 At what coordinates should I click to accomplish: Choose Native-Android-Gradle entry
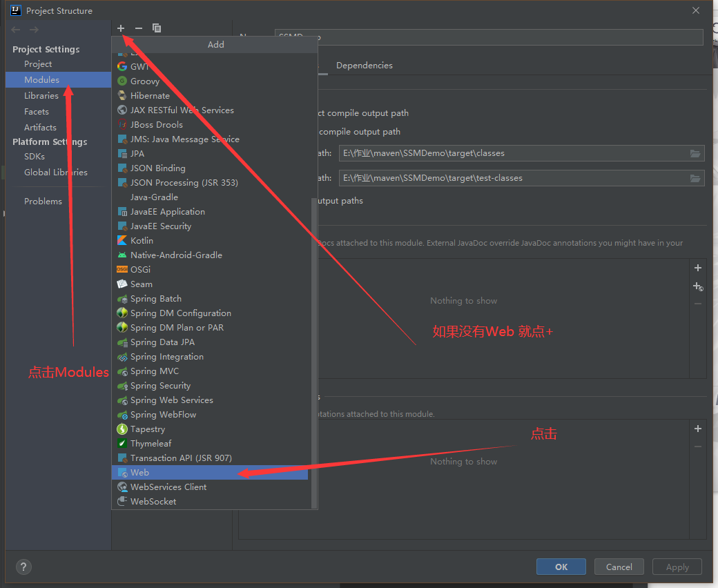point(210,255)
